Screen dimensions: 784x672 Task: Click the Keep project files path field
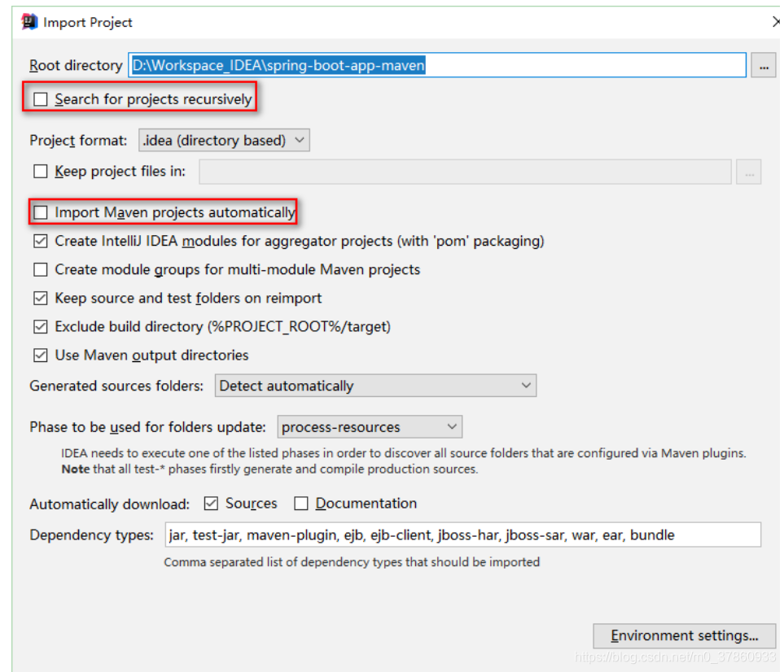click(x=465, y=172)
